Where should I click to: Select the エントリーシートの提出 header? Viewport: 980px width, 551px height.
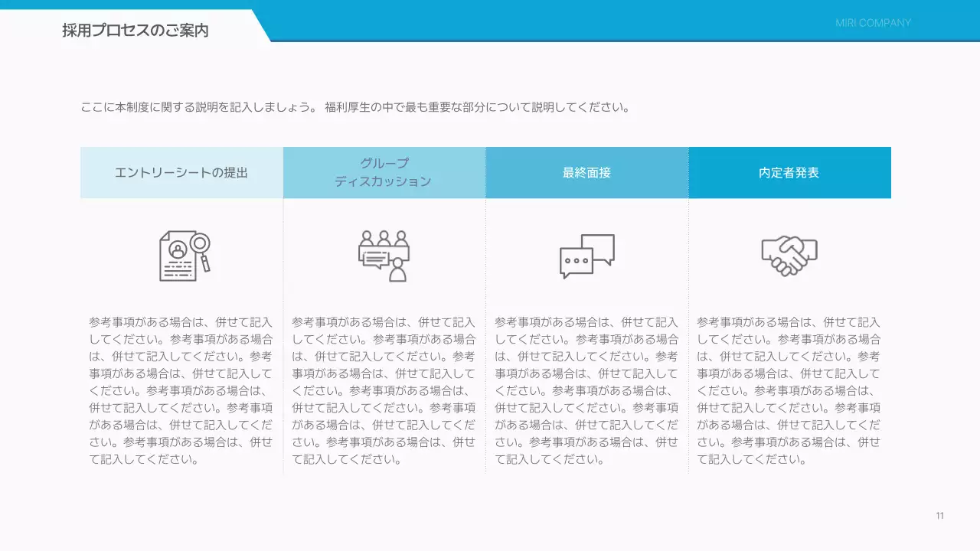point(181,171)
